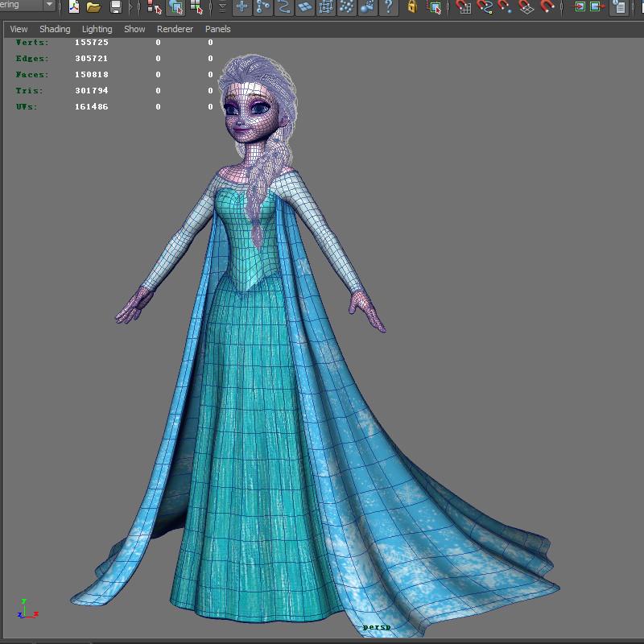Screen dimensions: 644x644
Task: Save the scene using the floppy disk icon
Action: click(x=116, y=7)
